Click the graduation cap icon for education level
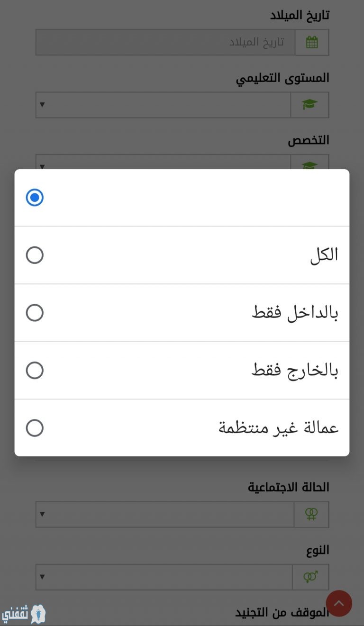This screenshot has width=364, height=626. [x=310, y=105]
